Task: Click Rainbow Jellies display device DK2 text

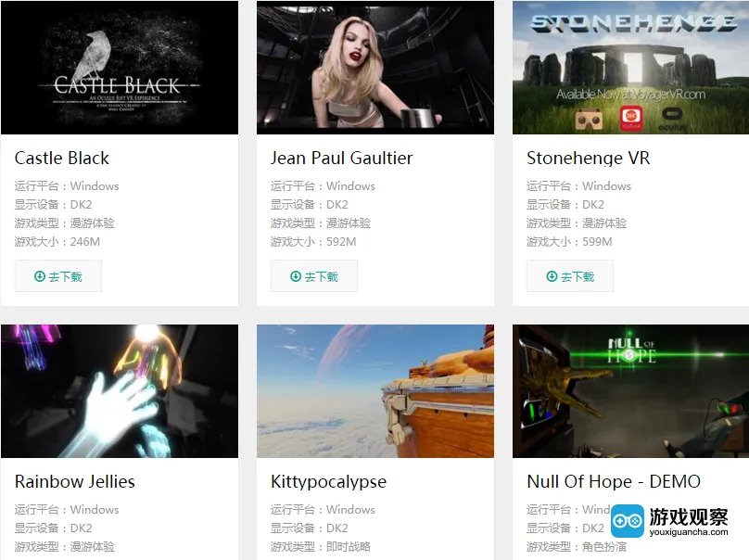Action: pos(82,528)
